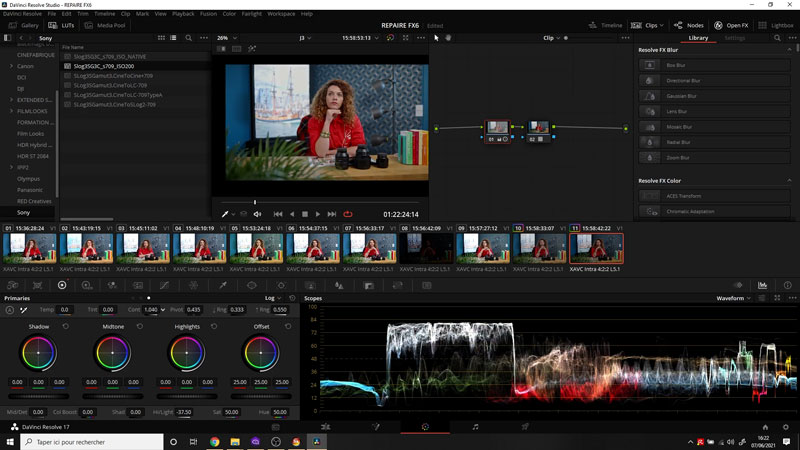Open the Fusion menu
Viewport: 800px width, 450px height.
click(x=208, y=14)
